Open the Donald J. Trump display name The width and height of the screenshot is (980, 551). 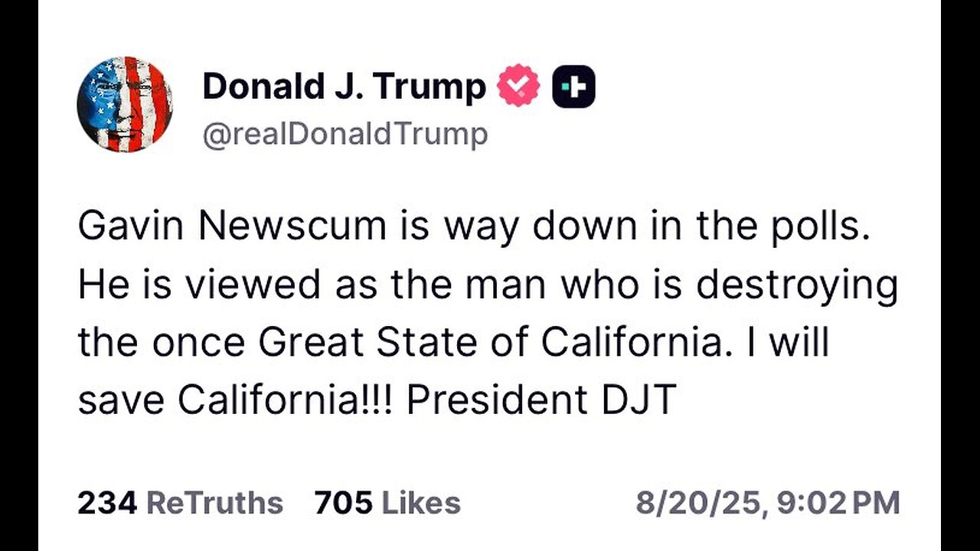click(x=344, y=87)
